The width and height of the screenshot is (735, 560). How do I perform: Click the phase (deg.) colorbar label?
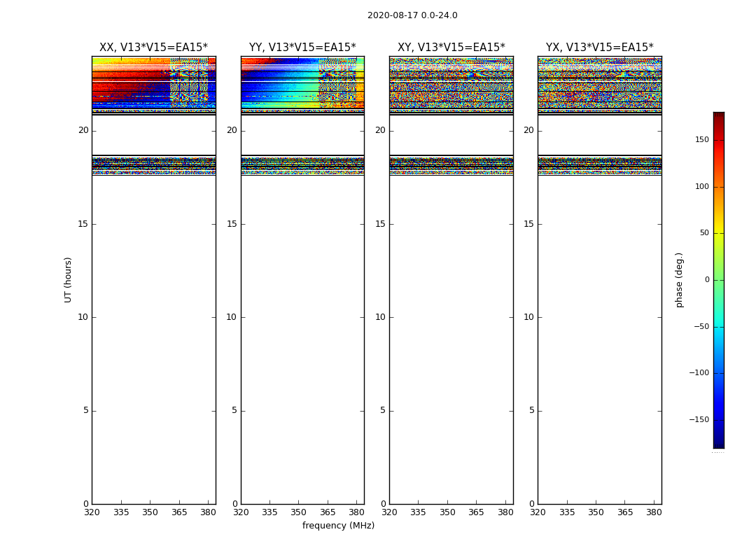(679, 279)
